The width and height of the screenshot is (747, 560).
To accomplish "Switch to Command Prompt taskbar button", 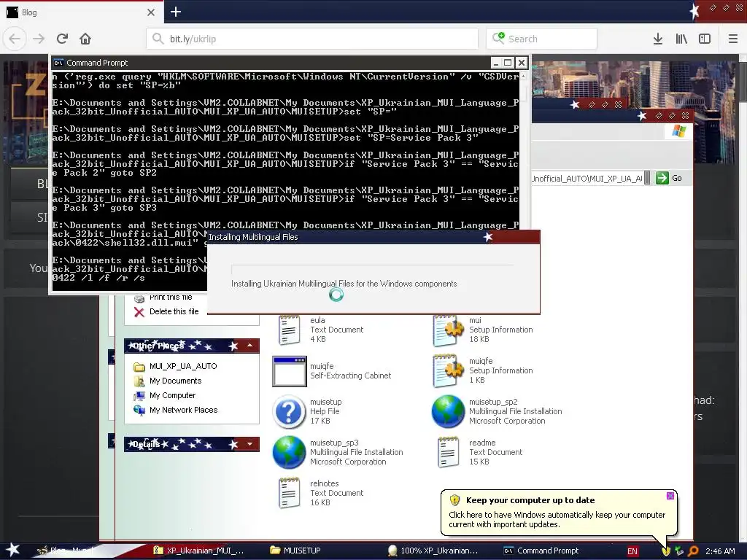I will pyautogui.click(x=542, y=551).
